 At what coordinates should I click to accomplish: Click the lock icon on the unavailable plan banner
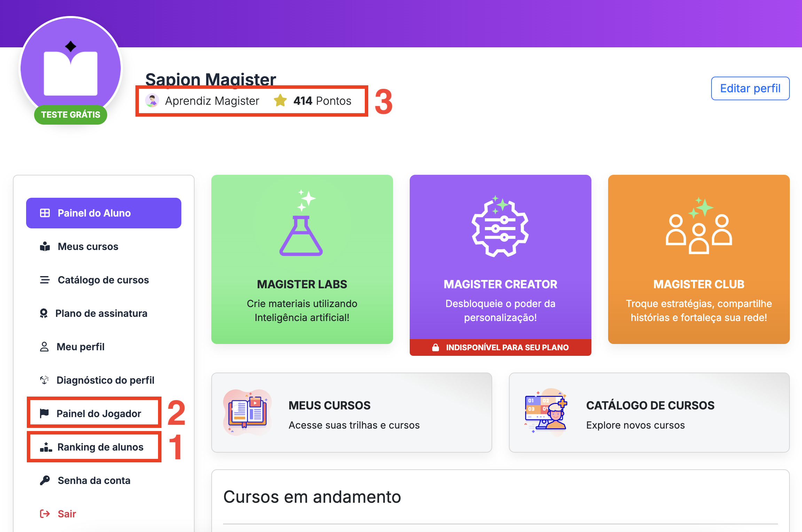click(435, 347)
